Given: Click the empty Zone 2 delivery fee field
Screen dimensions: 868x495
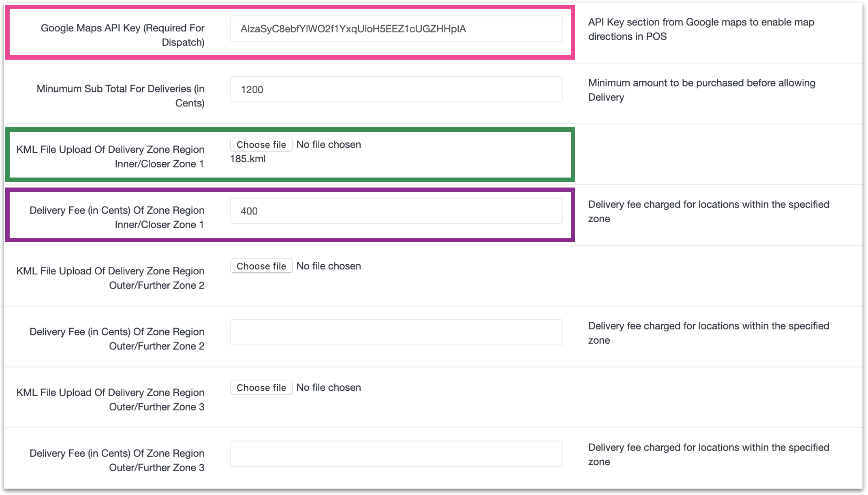Looking at the screenshot, I should click(396, 332).
